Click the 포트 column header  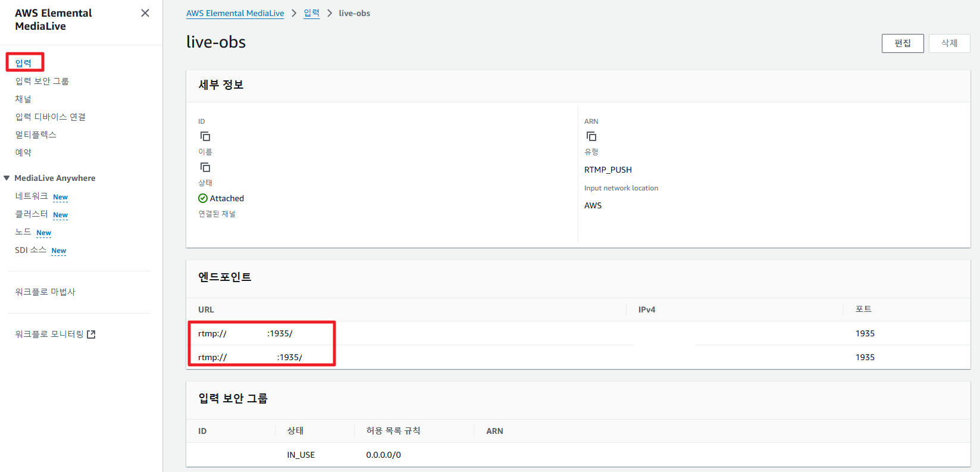pyautogui.click(x=863, y=309)
